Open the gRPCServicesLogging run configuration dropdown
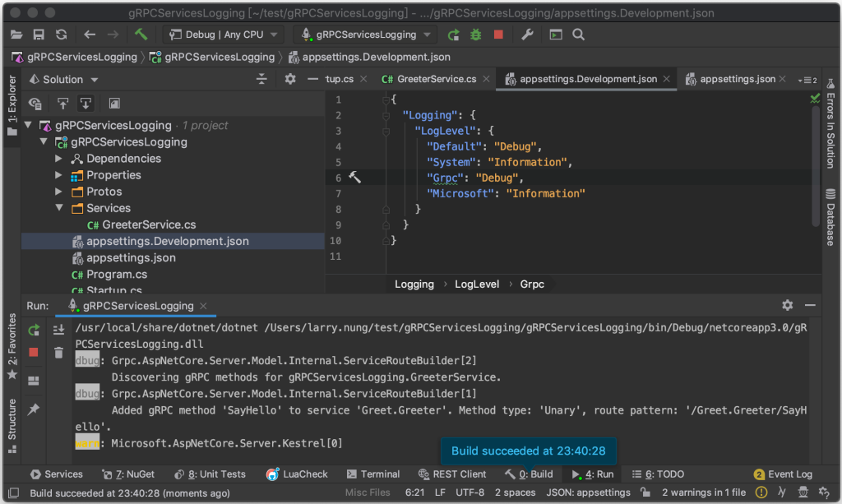 366,35
